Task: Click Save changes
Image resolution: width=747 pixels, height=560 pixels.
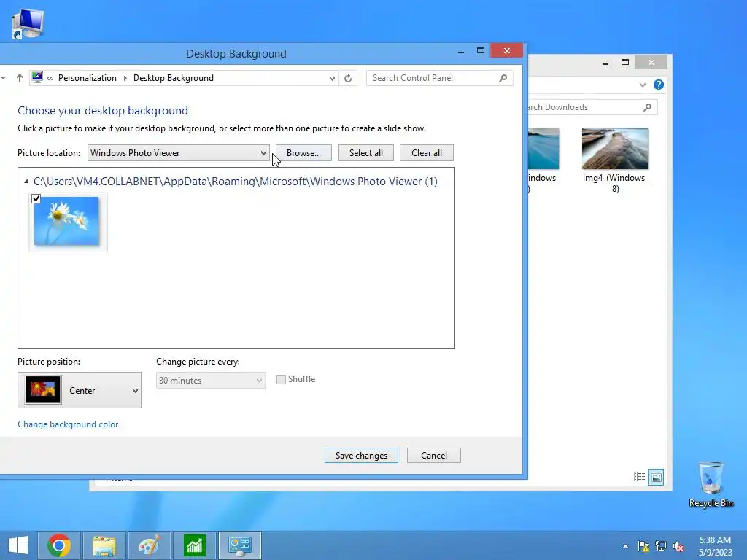Action: (x=361, y=456)
